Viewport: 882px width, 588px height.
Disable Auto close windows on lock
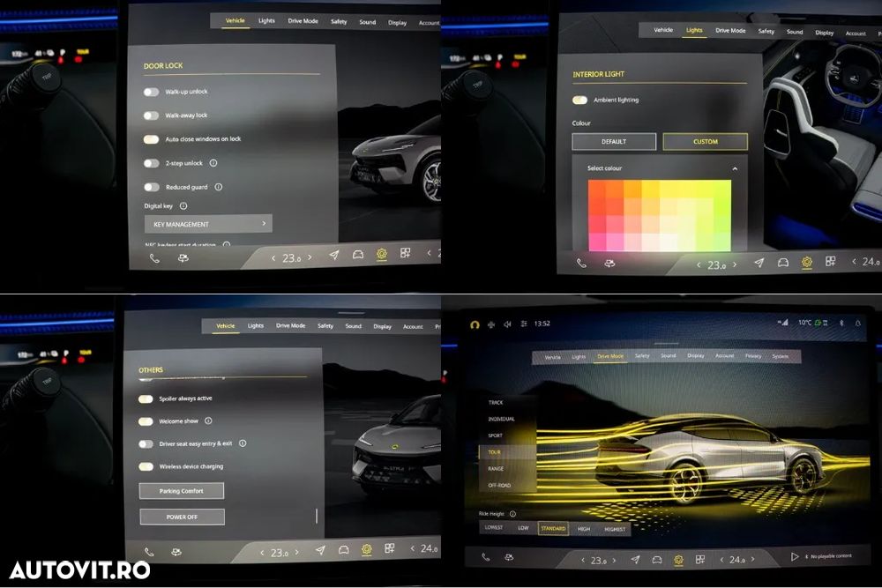pos(151,139)
